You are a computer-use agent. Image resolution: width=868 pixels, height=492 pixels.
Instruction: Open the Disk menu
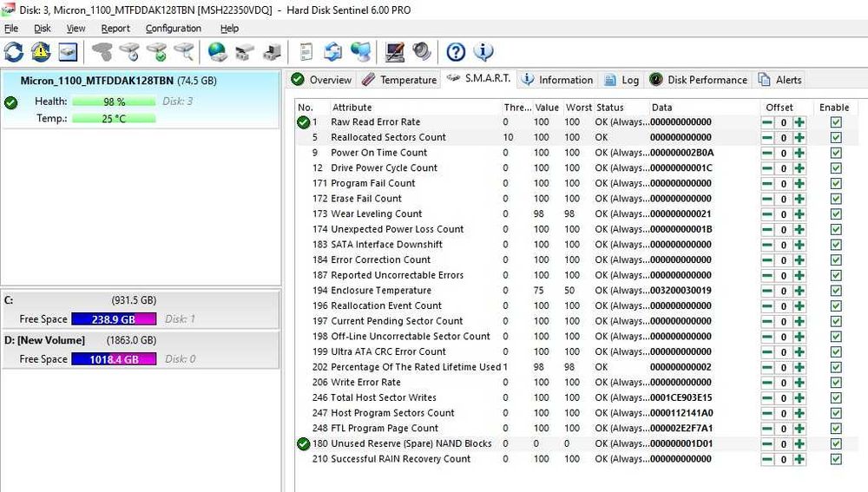(42, 29)
